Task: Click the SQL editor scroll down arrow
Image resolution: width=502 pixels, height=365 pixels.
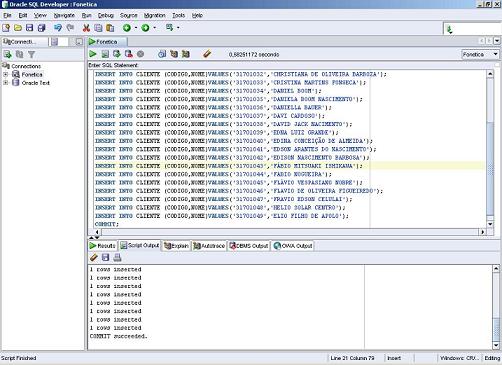Action: 490,224
